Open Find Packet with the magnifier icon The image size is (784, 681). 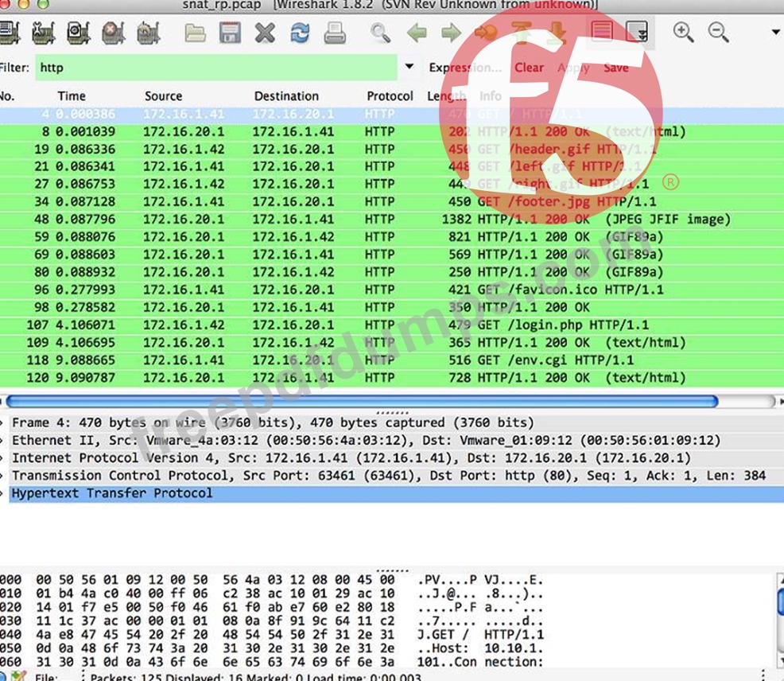pyautogui.click(x=381, y=33)
